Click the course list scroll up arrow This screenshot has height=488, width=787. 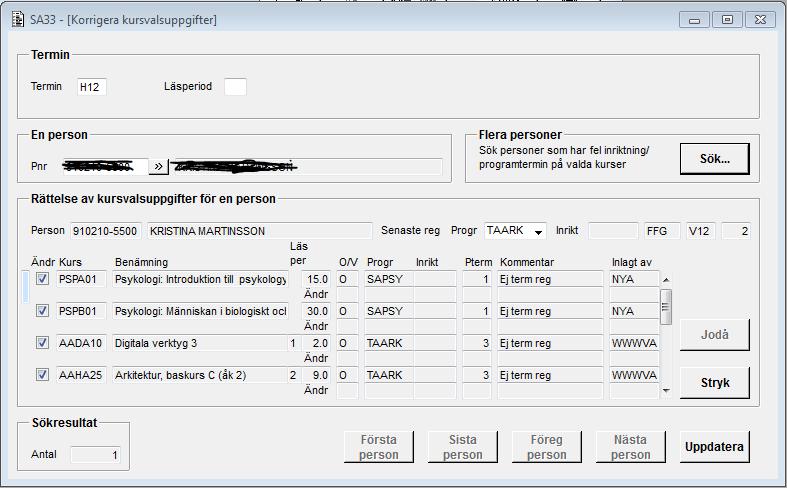[666, 280]
